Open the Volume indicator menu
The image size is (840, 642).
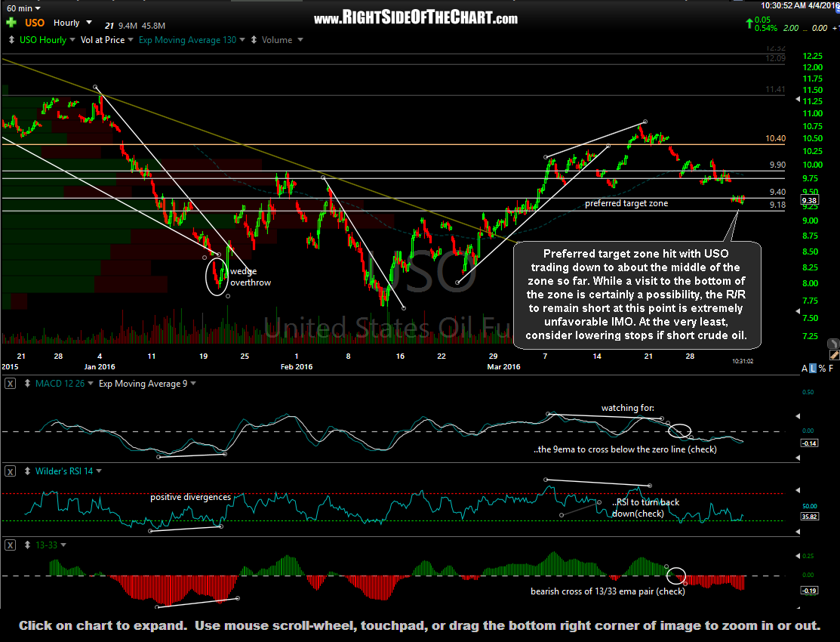282,40
